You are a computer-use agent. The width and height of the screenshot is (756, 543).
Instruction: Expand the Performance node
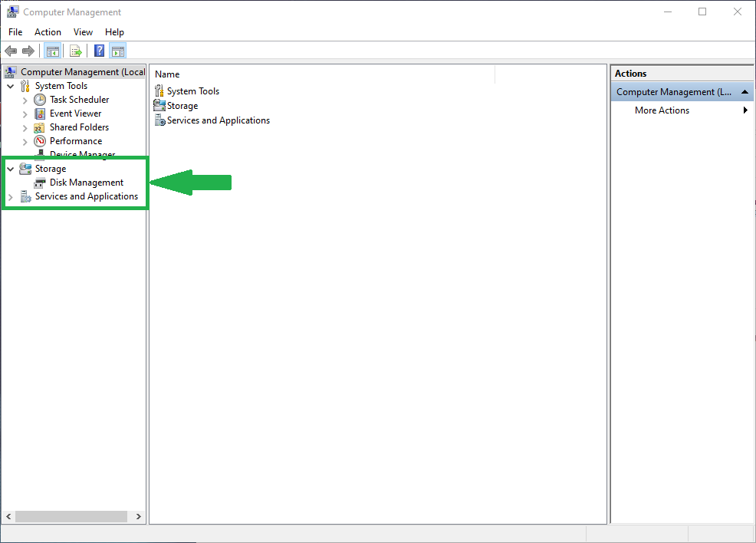click(x=25, y=142)
